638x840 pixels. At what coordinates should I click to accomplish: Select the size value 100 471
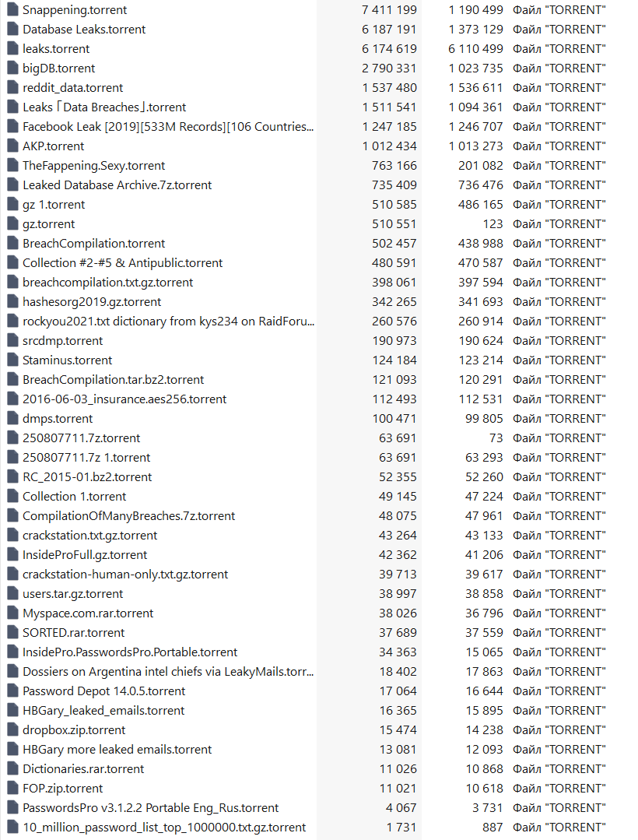394,419
